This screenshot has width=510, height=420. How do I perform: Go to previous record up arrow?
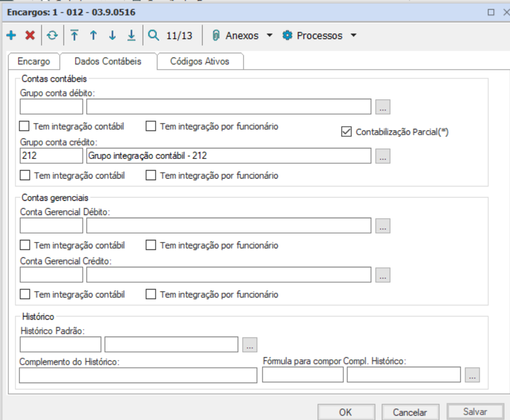click(x=93, y=35)
